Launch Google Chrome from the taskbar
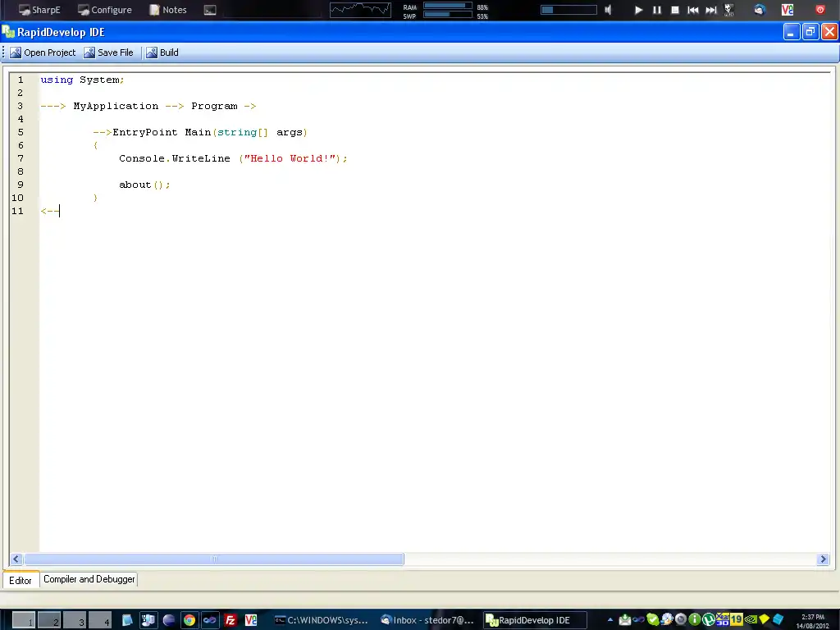 tap(189, 620)
